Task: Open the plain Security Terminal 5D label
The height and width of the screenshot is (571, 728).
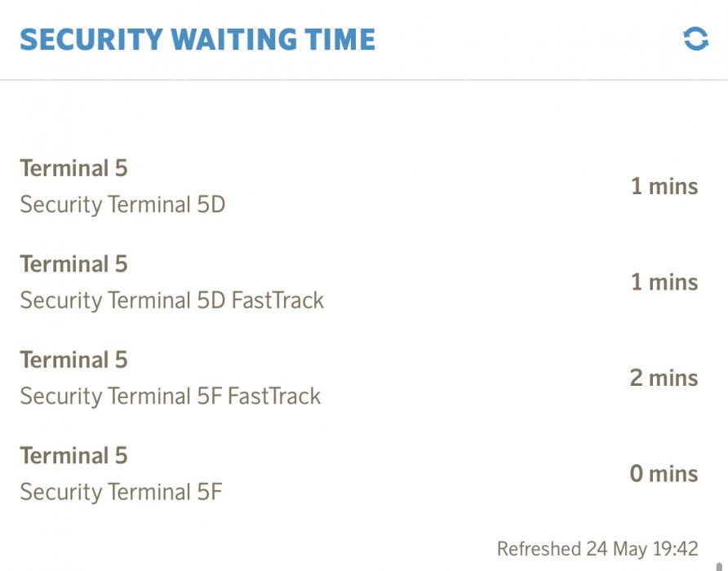Action: (122, 204)
